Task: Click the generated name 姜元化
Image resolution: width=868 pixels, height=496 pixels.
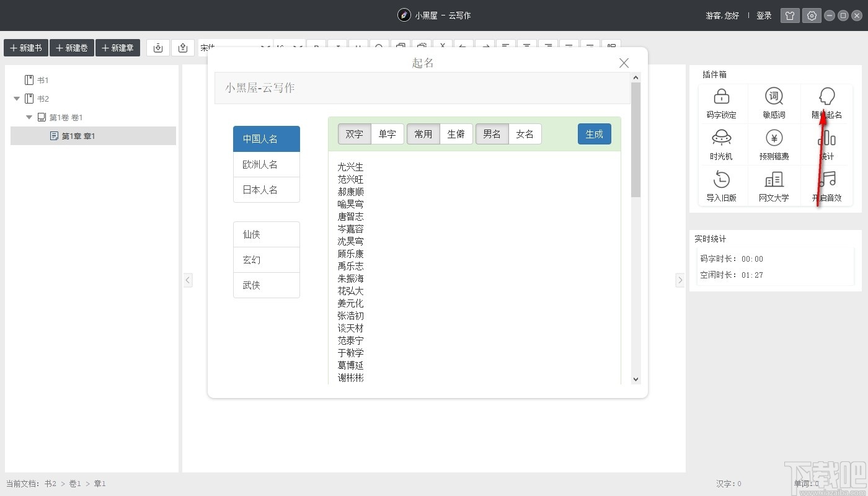Action: point(351,303)
